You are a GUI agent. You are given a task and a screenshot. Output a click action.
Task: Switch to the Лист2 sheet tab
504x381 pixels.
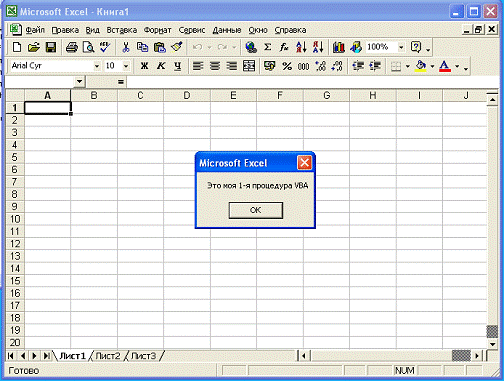107,356
